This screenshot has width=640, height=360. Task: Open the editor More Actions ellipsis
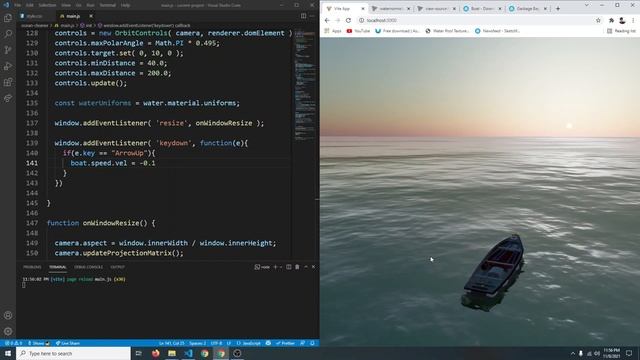click(x=312, y=16)
